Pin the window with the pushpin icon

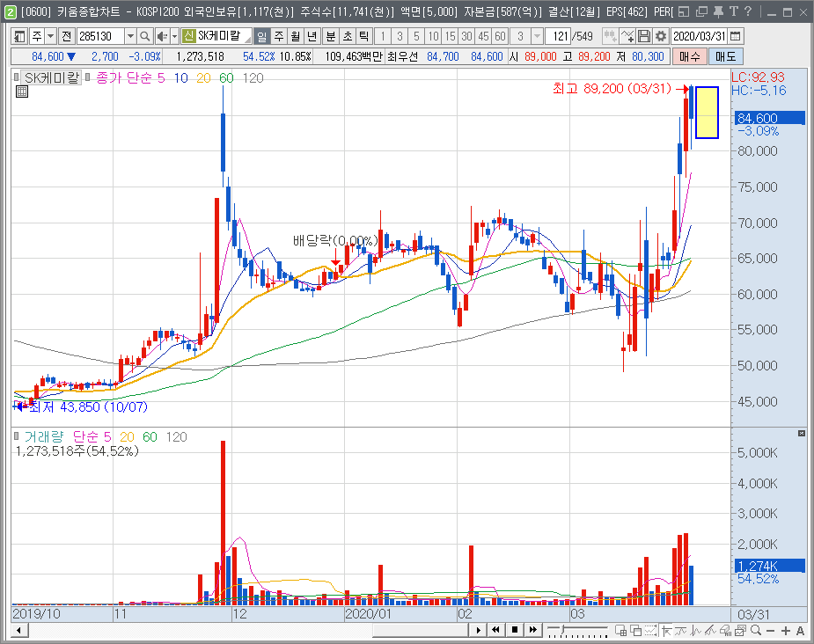718,11
